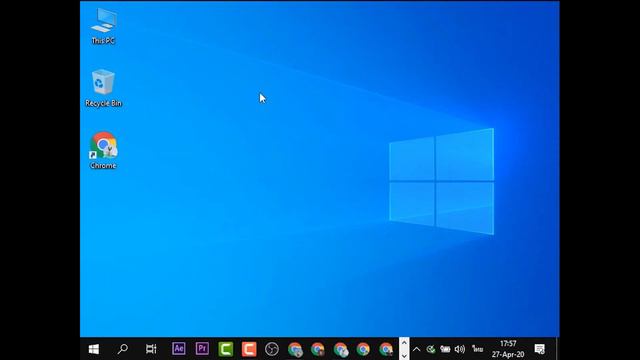Open the Action Center notifications icon

(540, 349)
